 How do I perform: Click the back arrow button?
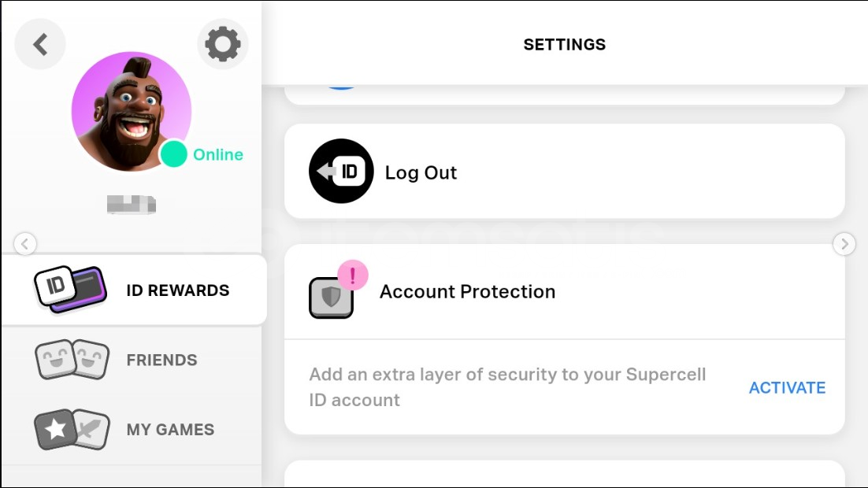pyautogui.click(x=40, y=44)
